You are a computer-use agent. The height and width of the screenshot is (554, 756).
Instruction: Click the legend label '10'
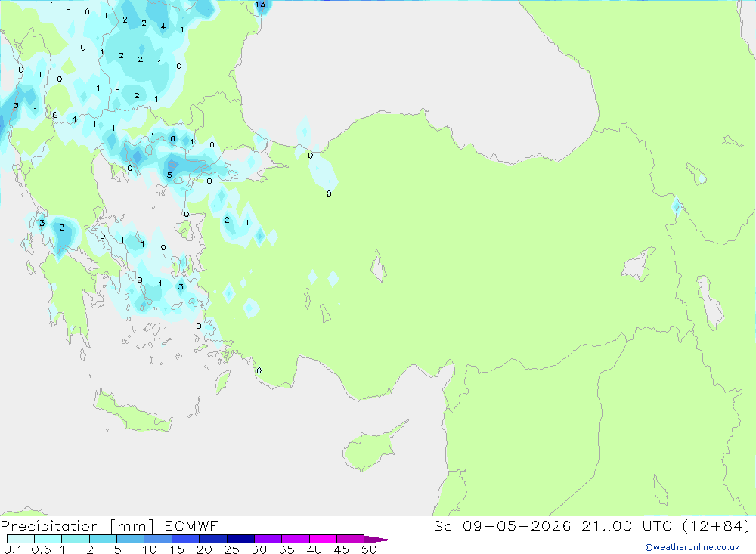tap(150, 549)
